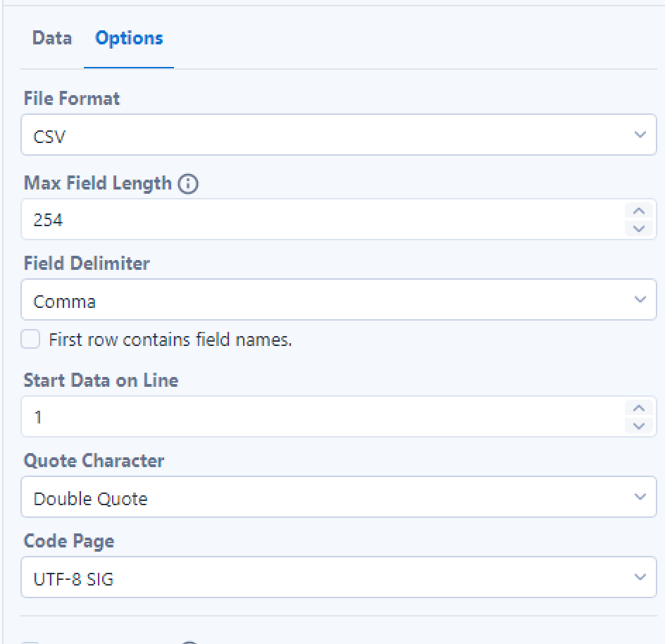Increase Max Field Length with up arrow

[639, 211]
